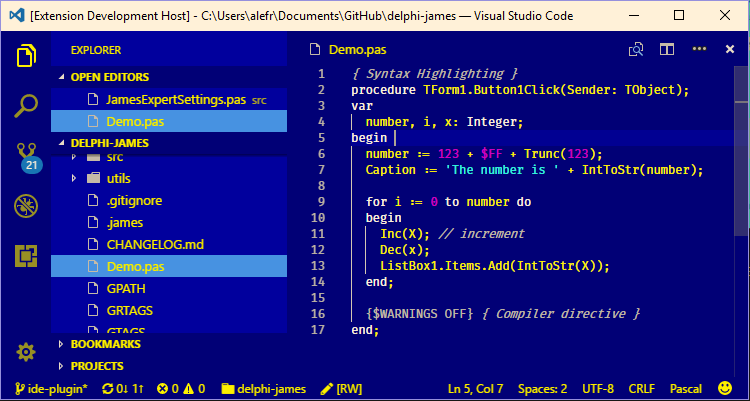Expand the PROJECTS section

click(169, 366)
